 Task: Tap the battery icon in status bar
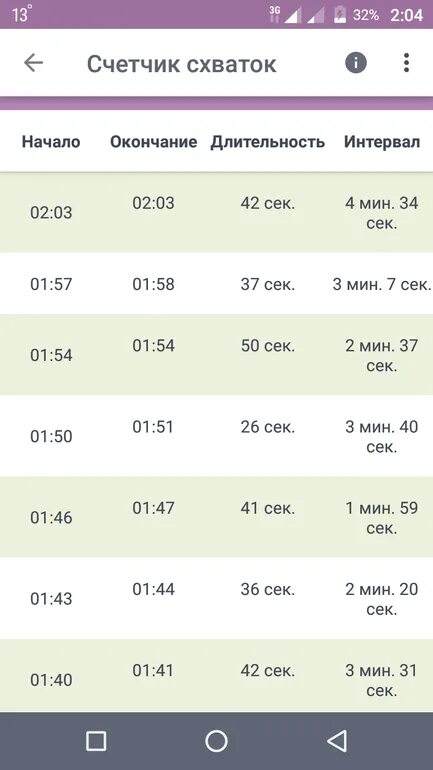tap(340, 15)
